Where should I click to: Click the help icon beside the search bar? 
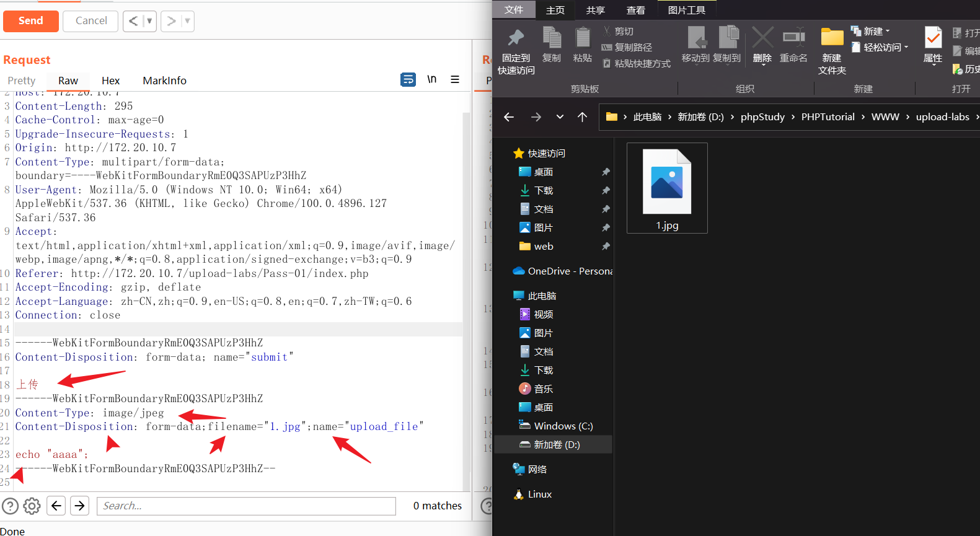10,506
